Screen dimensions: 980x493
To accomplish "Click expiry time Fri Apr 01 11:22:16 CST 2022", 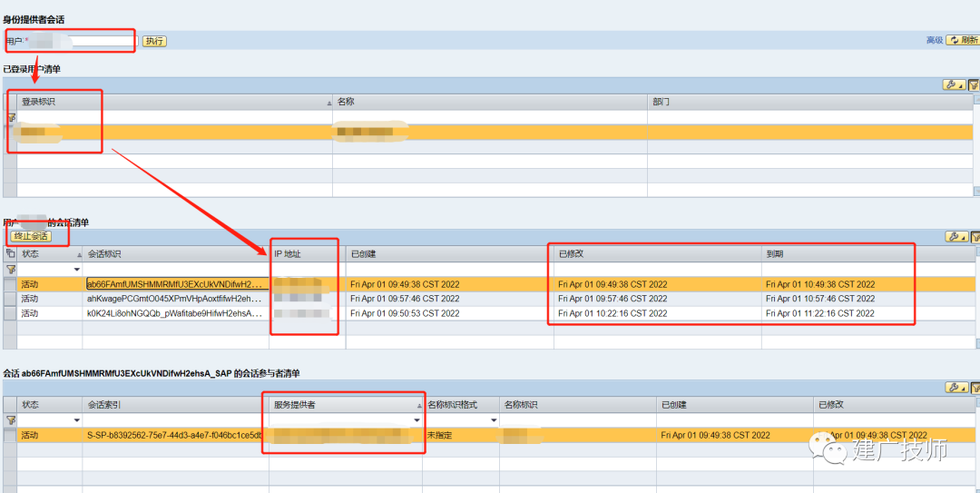I will click(820, 313).
